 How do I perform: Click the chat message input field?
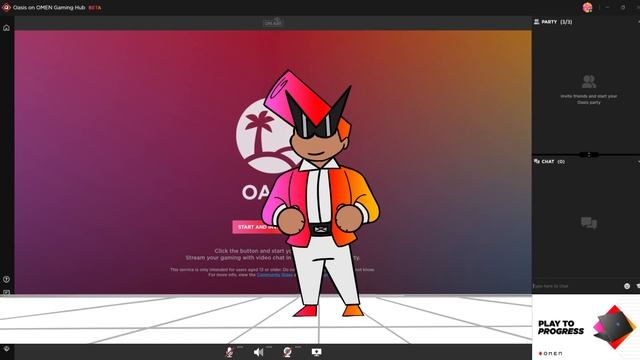coord(578,286)
